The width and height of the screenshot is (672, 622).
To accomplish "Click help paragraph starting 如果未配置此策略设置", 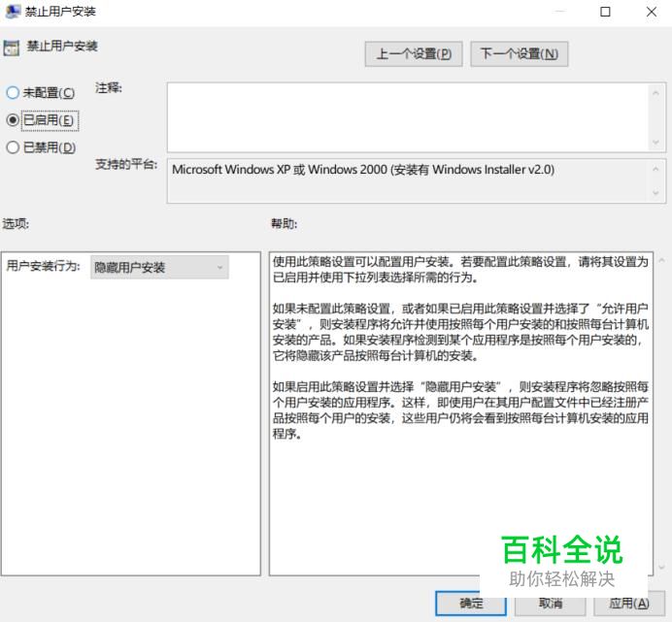I will point(460,332).
